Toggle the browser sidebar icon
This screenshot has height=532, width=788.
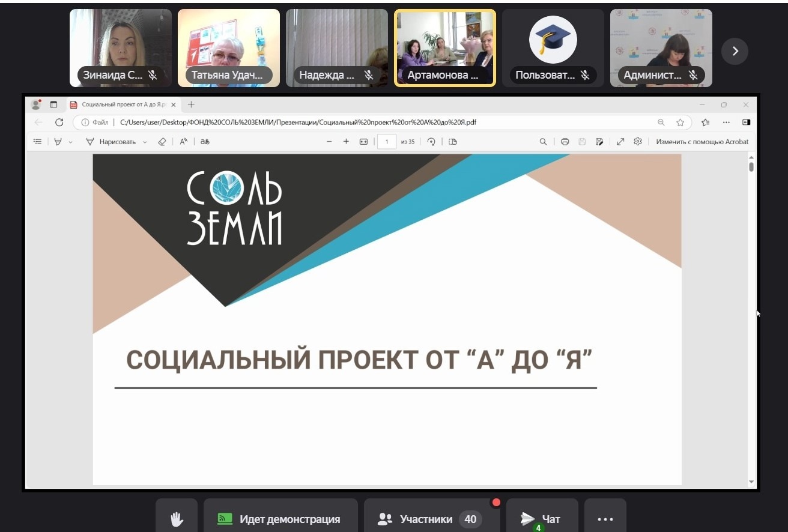tap(746, 122)
